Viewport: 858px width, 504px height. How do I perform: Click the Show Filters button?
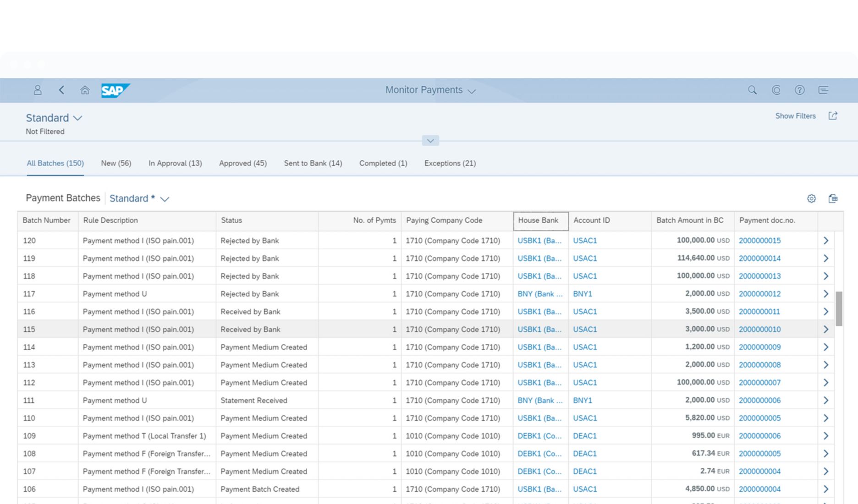[x=795, y=116]
